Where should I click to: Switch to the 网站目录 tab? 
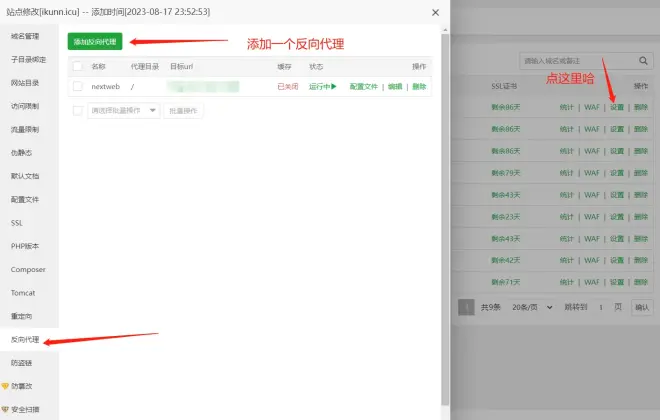point(25,83)
